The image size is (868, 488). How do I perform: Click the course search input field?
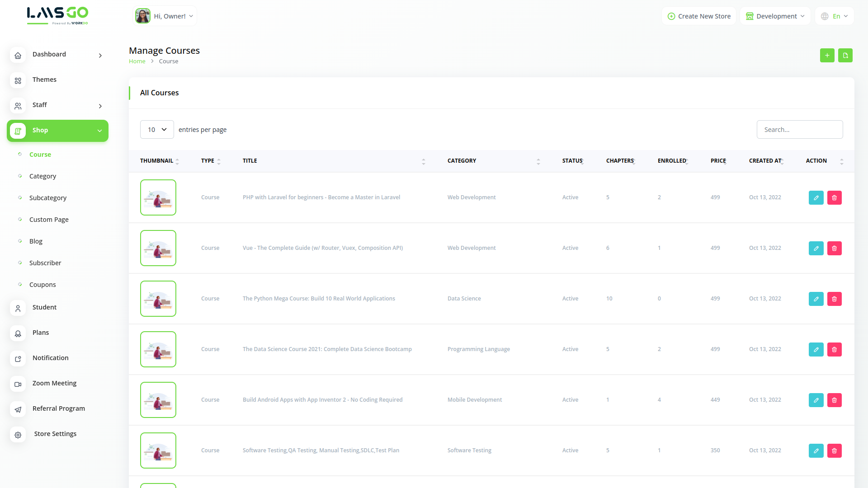tap(799, 130)
